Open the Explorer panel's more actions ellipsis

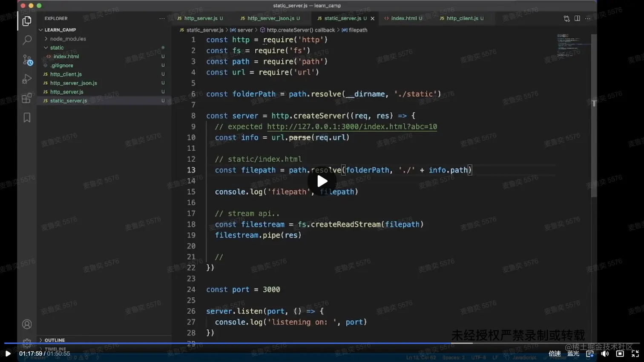pos(162,19)
